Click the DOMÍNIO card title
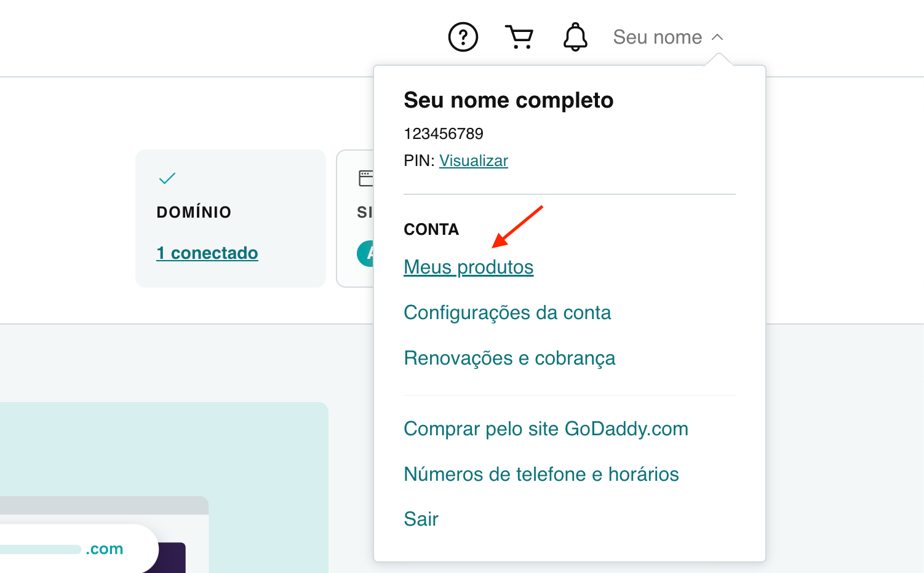This screenshot has width=924, height=573. [x=194, y=212]
